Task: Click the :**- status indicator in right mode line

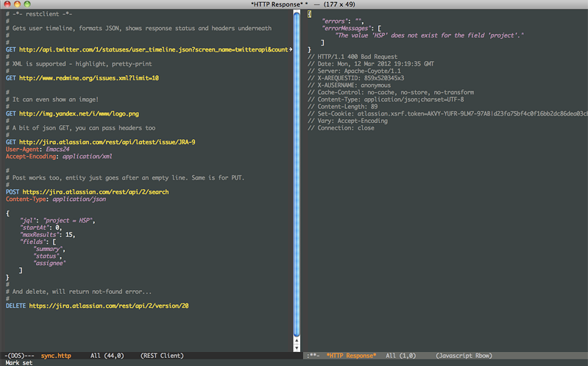Action: pos(313,356)
